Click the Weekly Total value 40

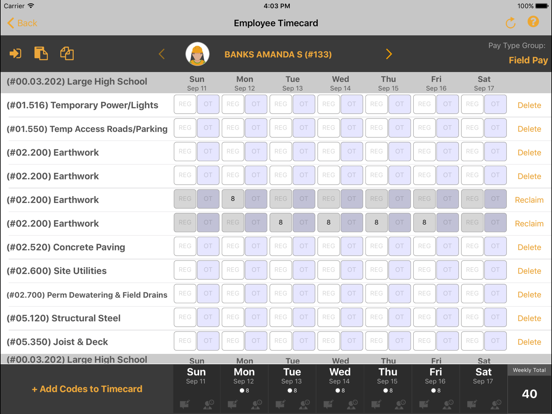pos(529,394)
